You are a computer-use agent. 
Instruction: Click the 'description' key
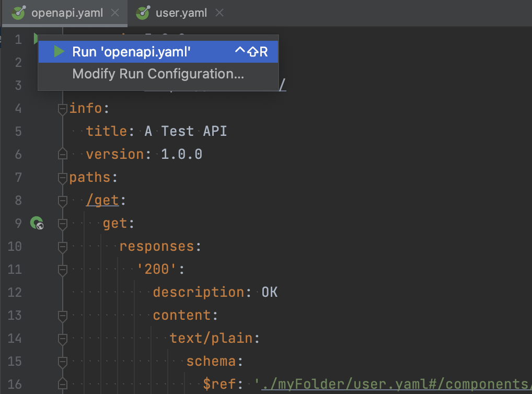[x=199, y=292]
